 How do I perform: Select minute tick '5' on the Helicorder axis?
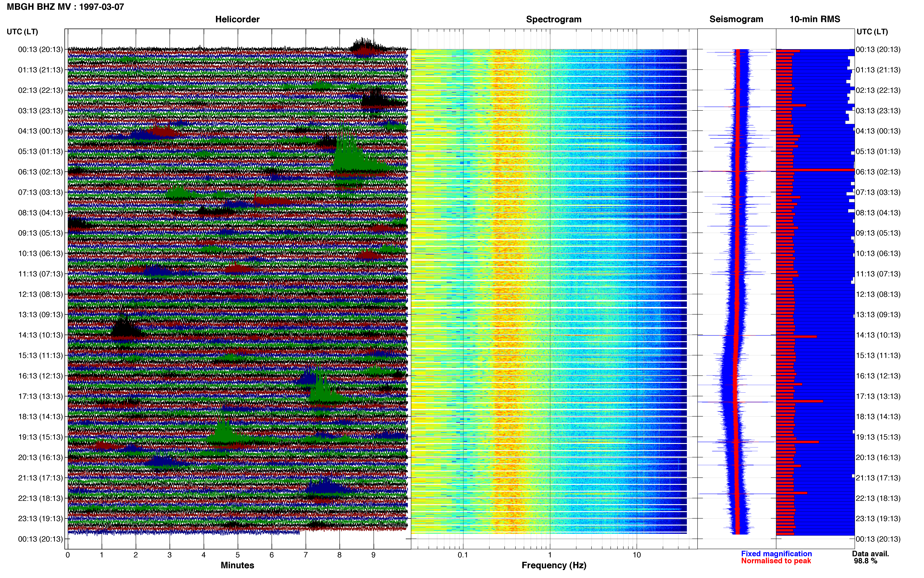[x=238, y=555]
